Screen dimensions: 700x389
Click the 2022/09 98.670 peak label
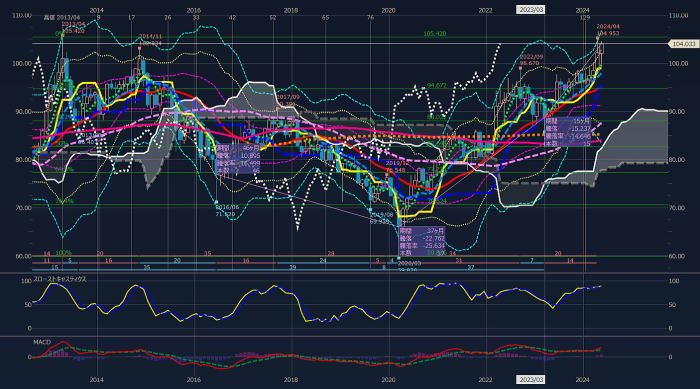(531, 60)
